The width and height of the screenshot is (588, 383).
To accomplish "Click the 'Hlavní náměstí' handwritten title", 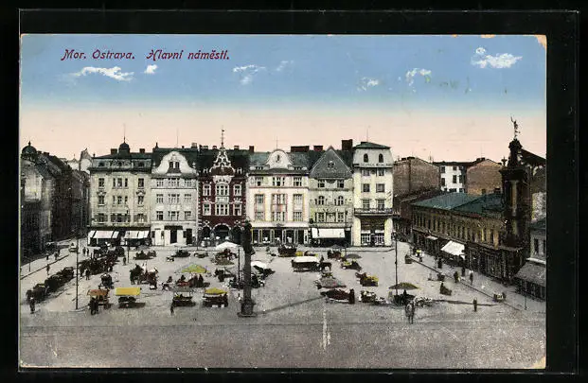I will 187,55.
